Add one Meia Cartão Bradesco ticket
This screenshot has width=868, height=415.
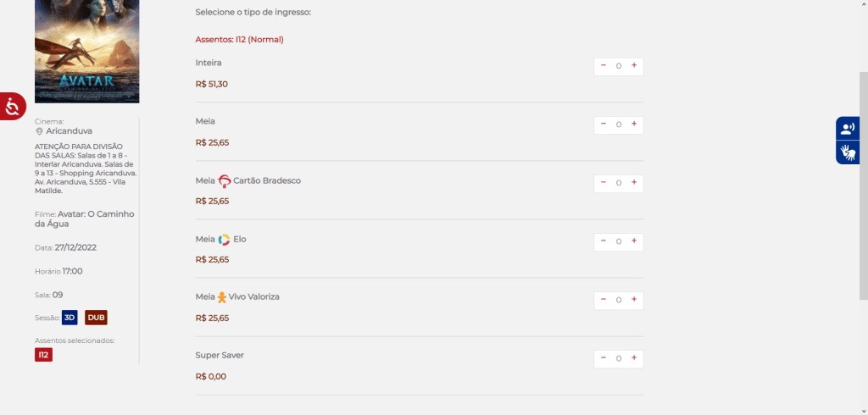(x=633, y=182)
